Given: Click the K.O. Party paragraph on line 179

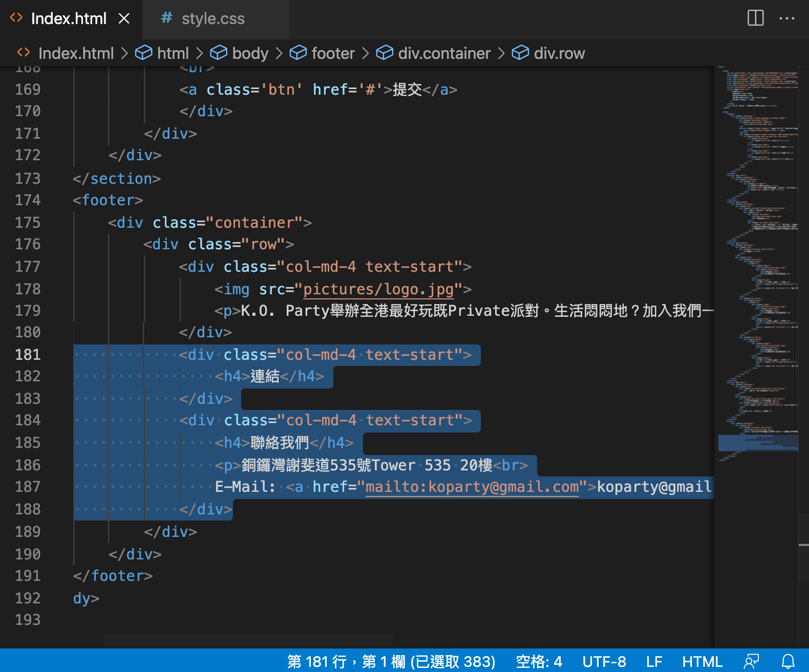Looking at the screenshot, I should 476,311.
